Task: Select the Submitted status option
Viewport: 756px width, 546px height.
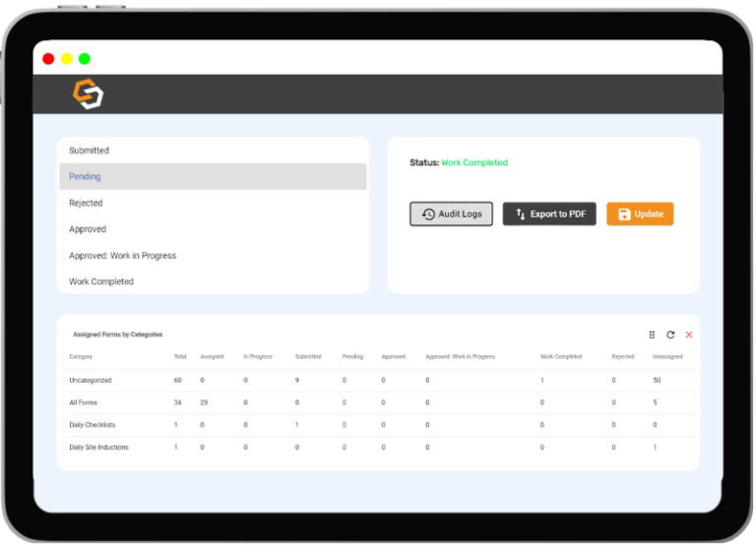Action: 90,151
